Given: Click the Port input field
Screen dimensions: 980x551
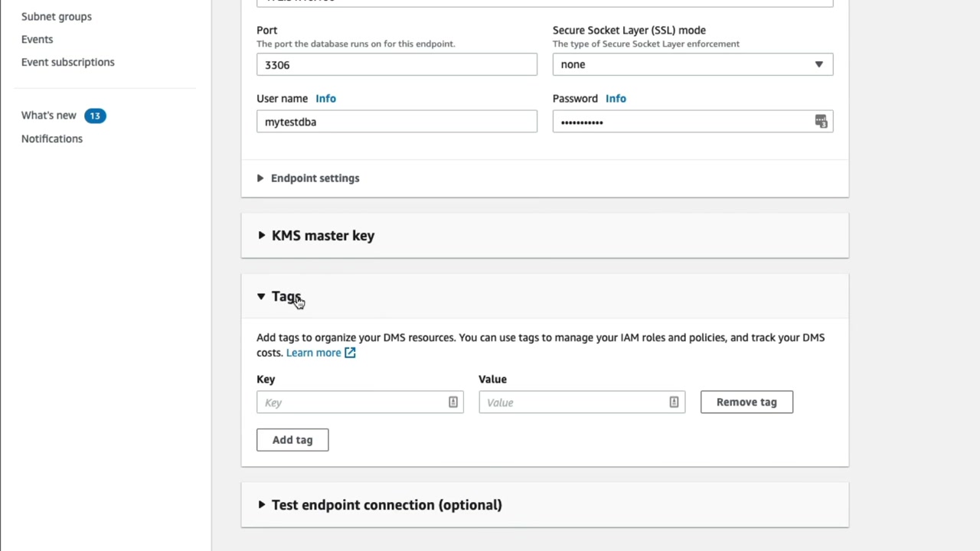Looking at the screenshot, I should point(397,65).
